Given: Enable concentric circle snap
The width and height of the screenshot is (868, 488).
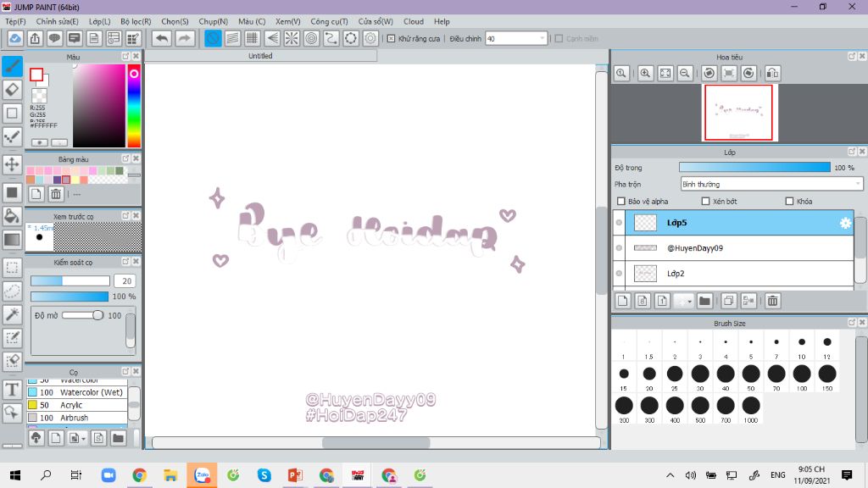Looking at the screenshot, I should click(x=312, y=38).
